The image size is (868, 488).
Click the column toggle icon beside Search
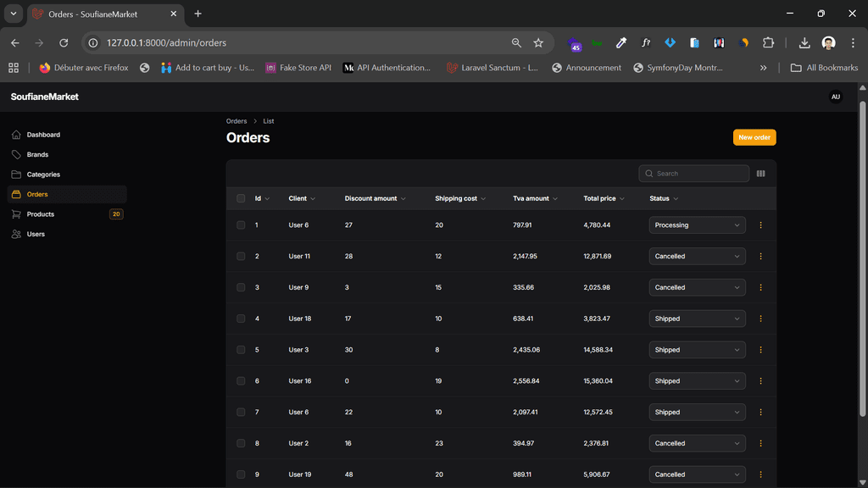[x=760, y=174]
